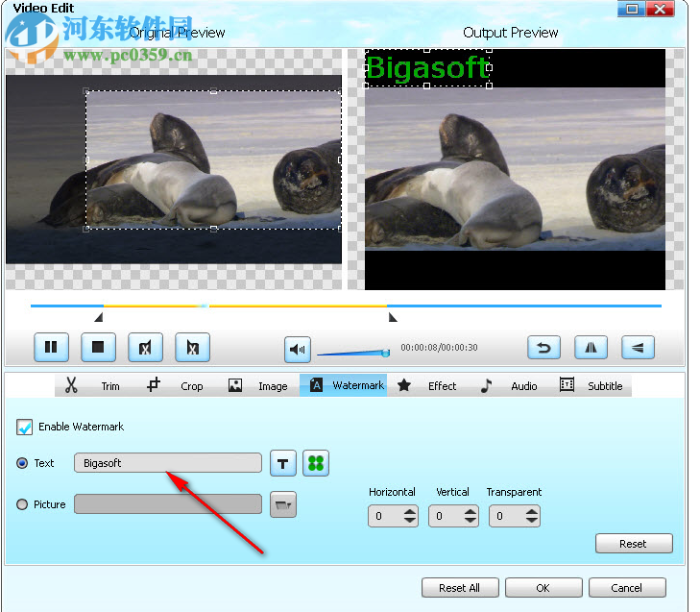Click the trim end marker triangle

tap(393, 317)
